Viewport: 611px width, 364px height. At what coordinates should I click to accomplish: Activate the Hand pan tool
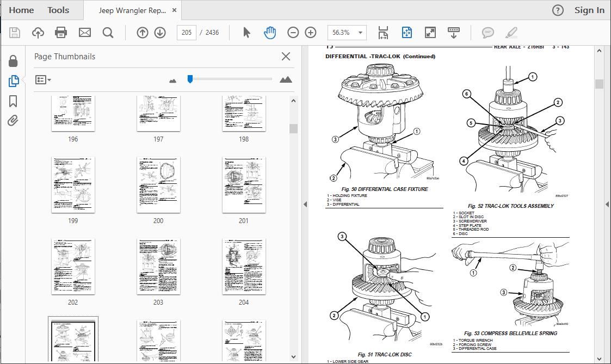270,32
